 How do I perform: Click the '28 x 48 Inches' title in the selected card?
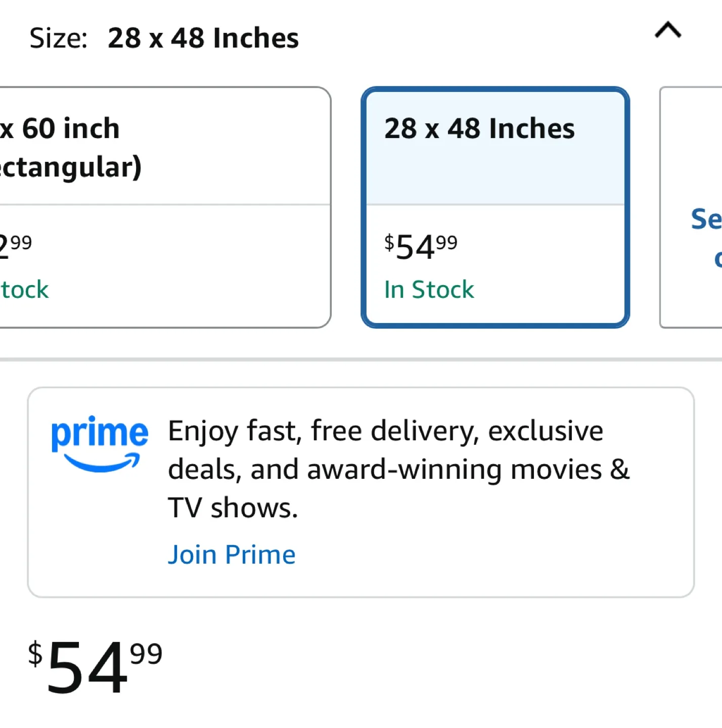pyautogui.click(x=479, y=128)
